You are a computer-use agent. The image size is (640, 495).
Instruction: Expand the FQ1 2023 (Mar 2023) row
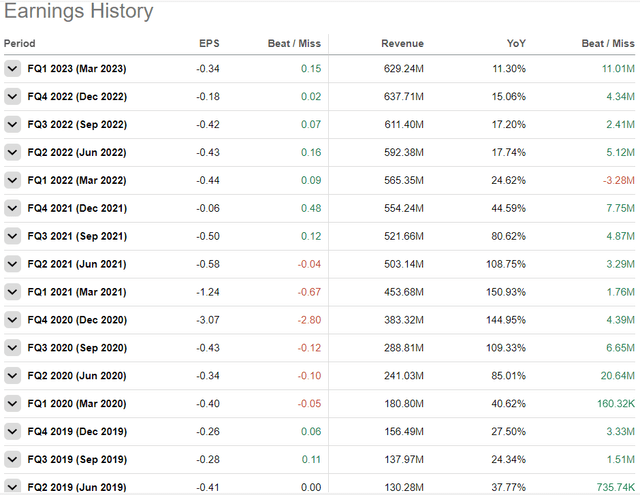click(x=12, y=69)
